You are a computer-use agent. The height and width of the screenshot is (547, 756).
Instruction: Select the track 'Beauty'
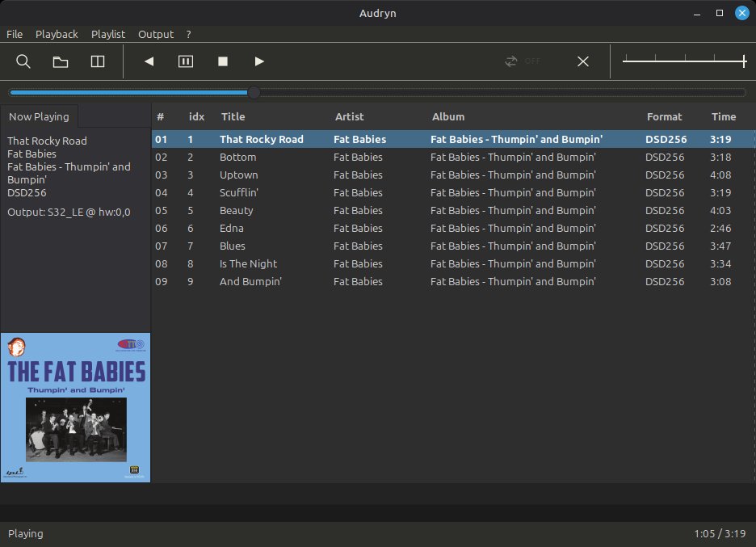coord(453,210)
